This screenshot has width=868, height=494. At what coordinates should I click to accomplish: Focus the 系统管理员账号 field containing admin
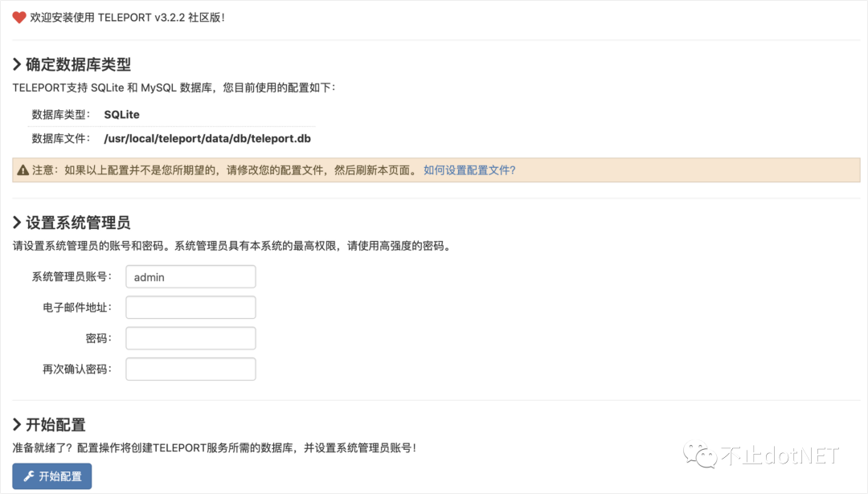click(x=190, y=276)
